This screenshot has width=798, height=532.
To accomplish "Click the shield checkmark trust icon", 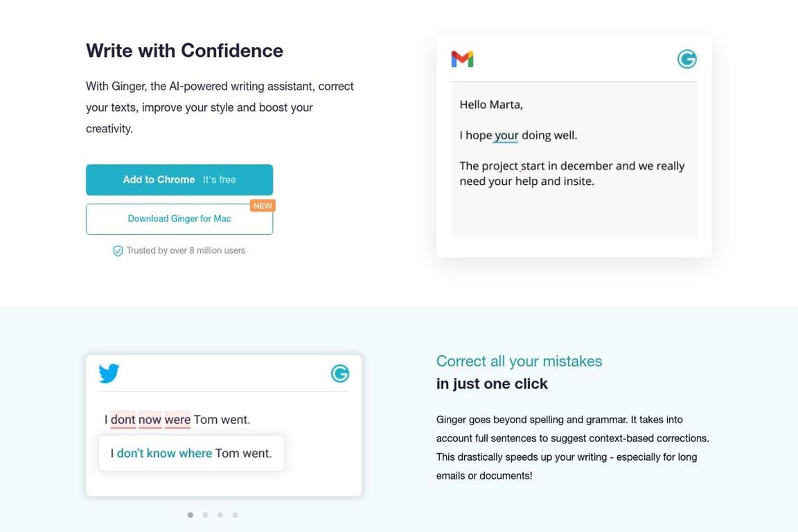I will (118, 251).
